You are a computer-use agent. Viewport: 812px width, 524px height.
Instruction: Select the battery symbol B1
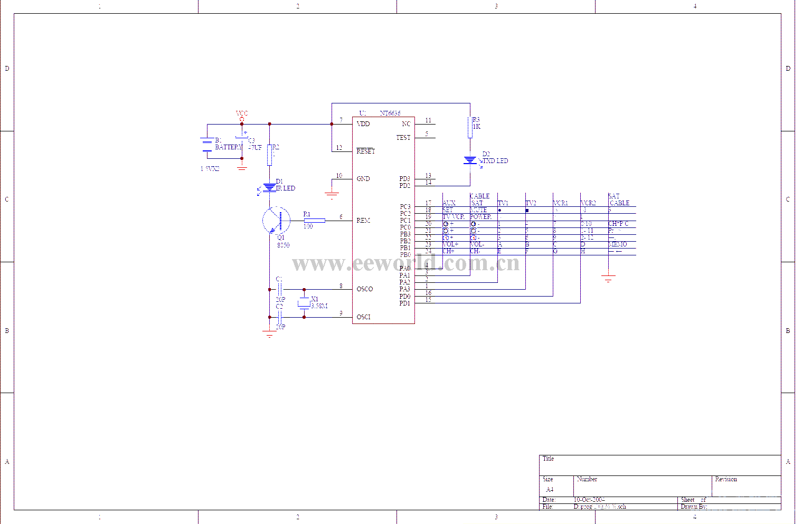point(207,145)
